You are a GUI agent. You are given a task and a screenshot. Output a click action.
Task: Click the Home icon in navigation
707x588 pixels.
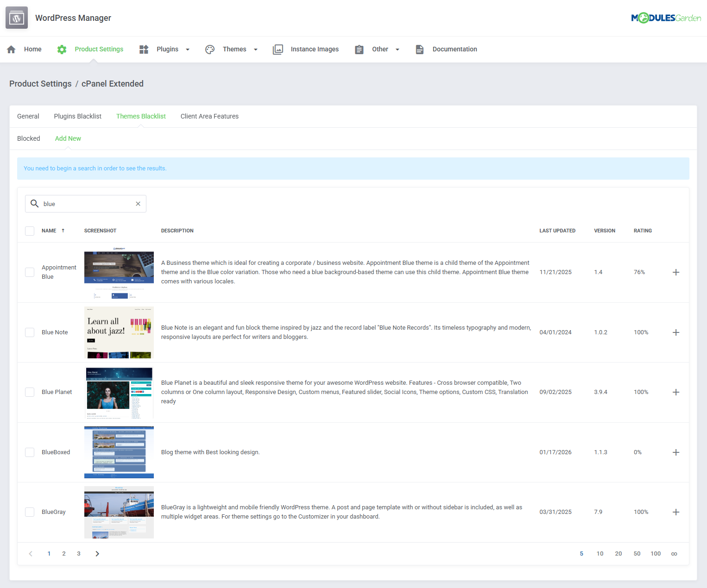[11, 49]
